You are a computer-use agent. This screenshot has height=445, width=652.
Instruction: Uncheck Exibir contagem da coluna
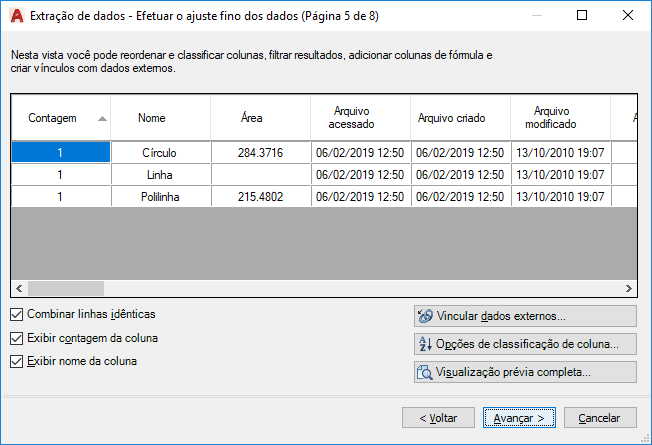tap(17, 338)
